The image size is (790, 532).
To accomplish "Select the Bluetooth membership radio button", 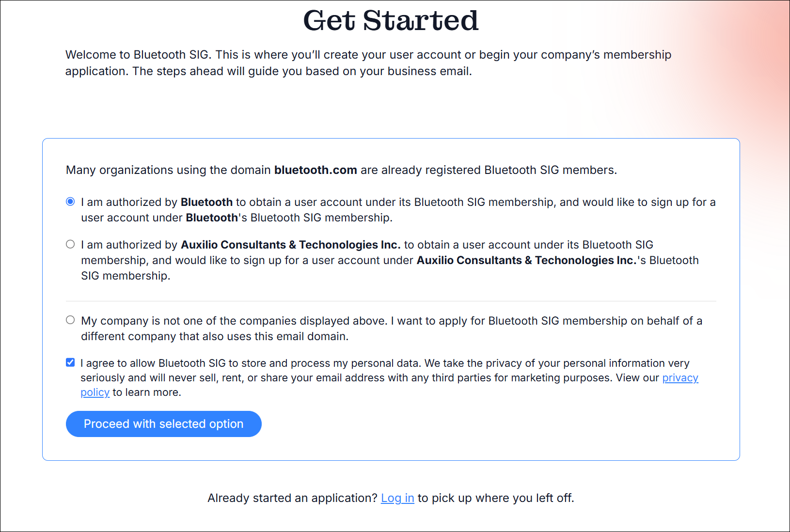I will 70,202.
